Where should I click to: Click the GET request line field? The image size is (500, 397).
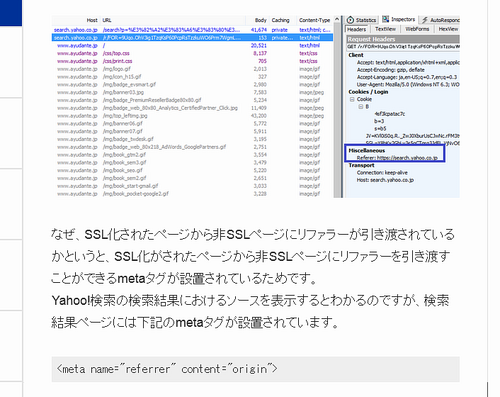[403, 47]
